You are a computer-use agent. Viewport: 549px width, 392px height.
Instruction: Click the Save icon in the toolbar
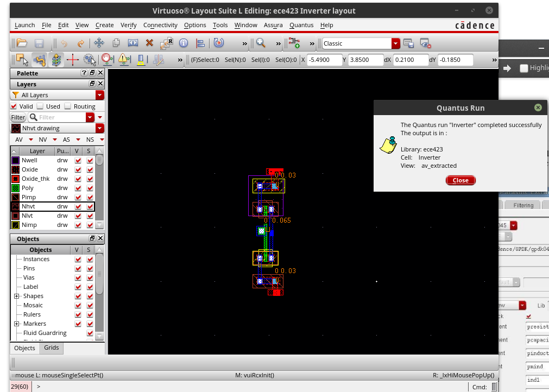click(x=40, y=43)
